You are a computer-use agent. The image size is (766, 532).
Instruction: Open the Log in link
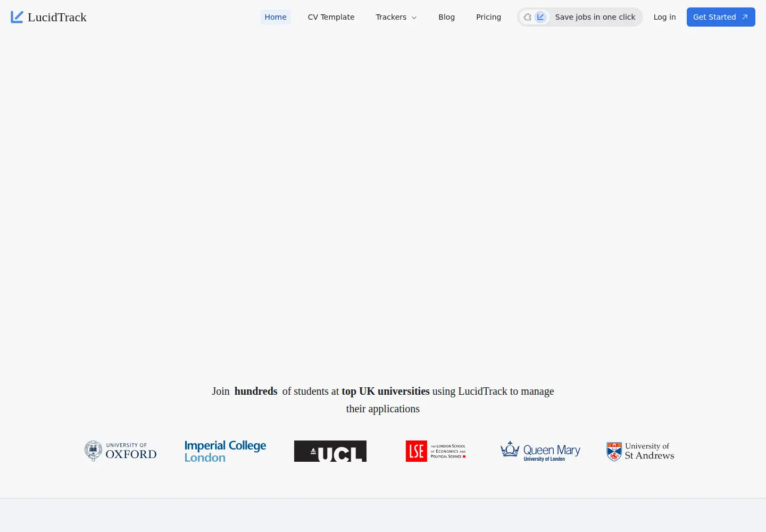(x=664, y=17)
